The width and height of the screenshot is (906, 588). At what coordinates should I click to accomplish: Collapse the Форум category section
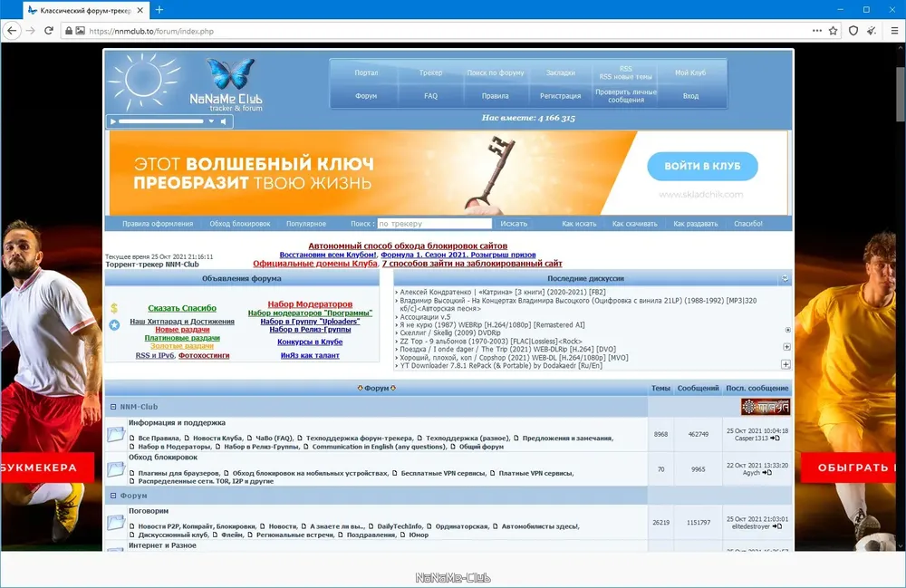point(113,496)
